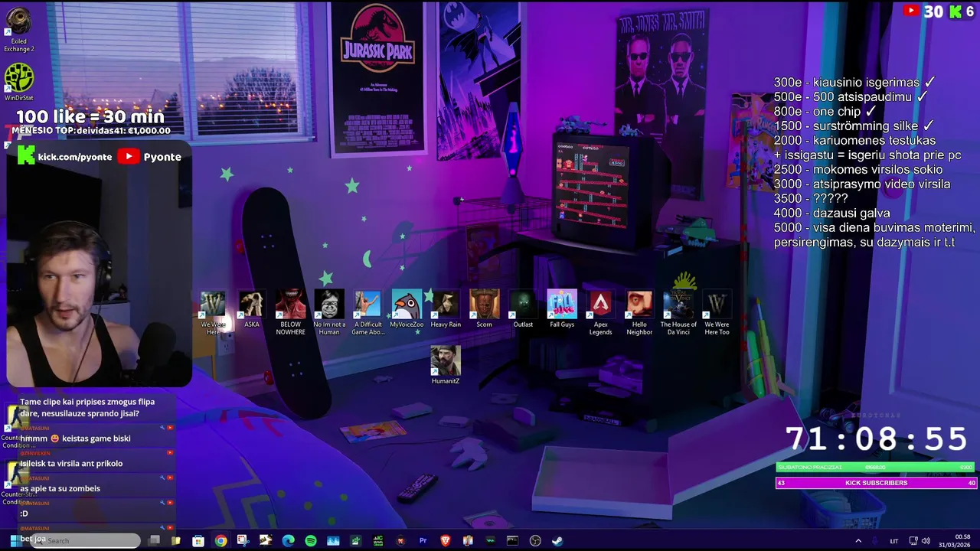Open Snipping Tool from the taskbar
Screen dimensions: 980x551
pyautogui.click(x=243, y=541)
